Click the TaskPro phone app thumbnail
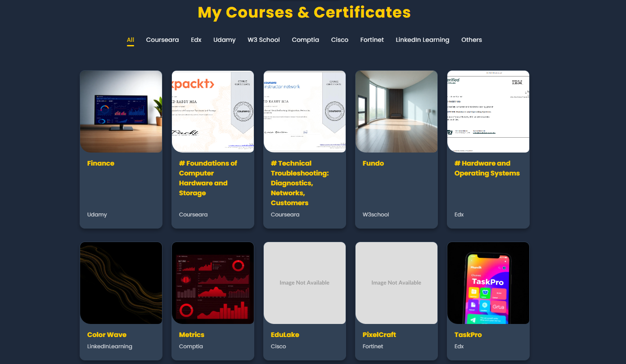This screenshot has height=364, width=626. [x=488, y=283]
